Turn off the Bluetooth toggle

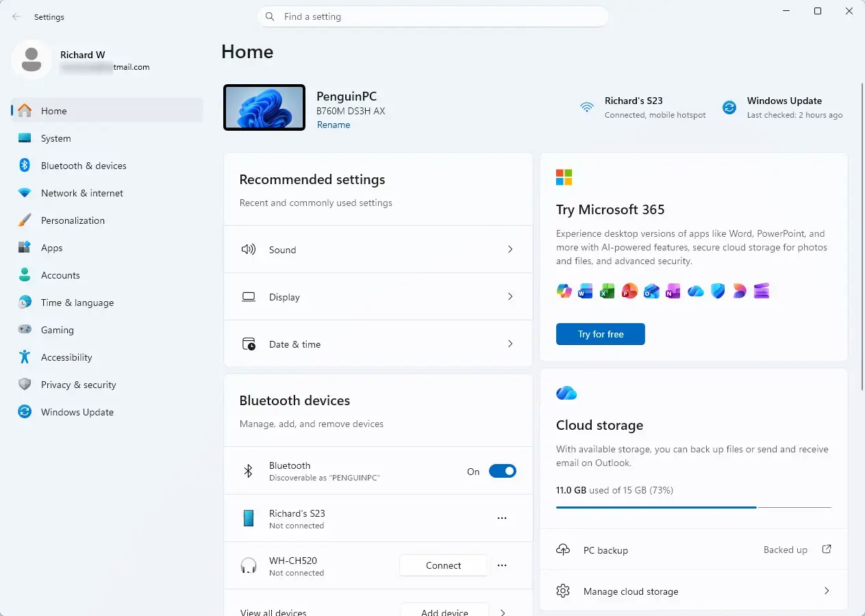click(x=502, y=471)
